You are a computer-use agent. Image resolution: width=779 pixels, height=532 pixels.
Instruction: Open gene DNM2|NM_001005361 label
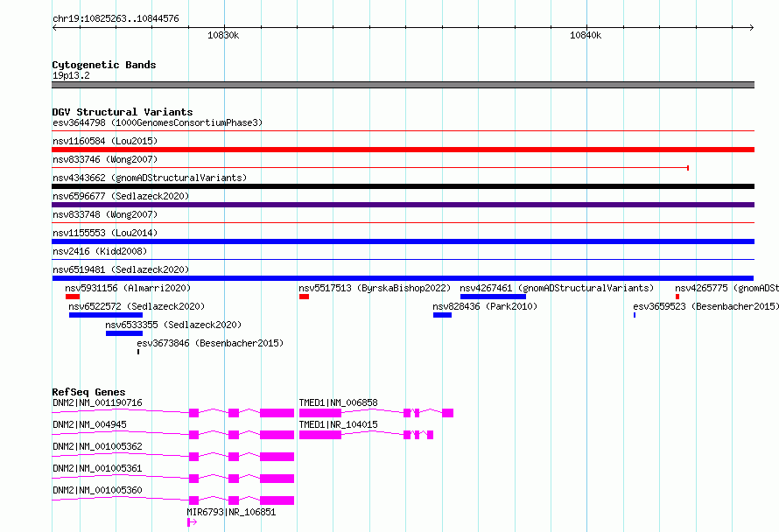[x=97, y=468]
